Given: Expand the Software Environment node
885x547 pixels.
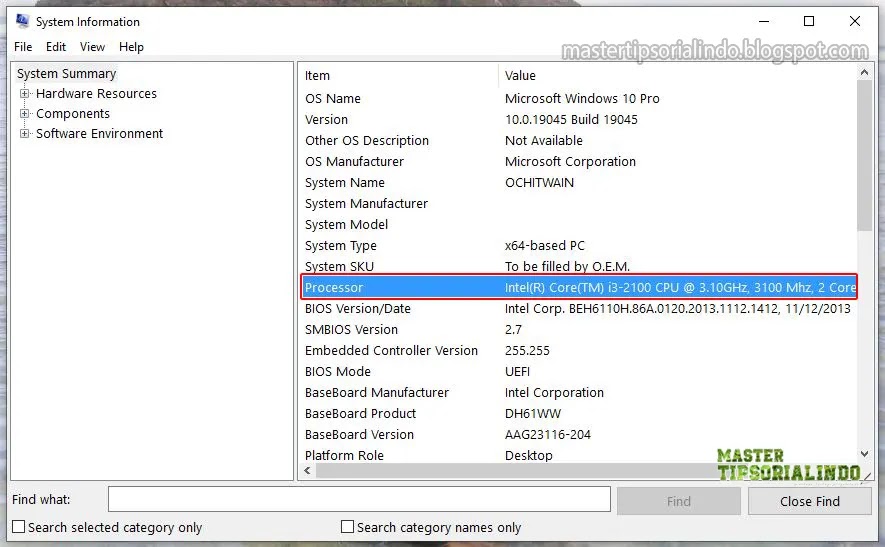Looking at the screenshot, I should pyautogui.click(x=24, y=134).
